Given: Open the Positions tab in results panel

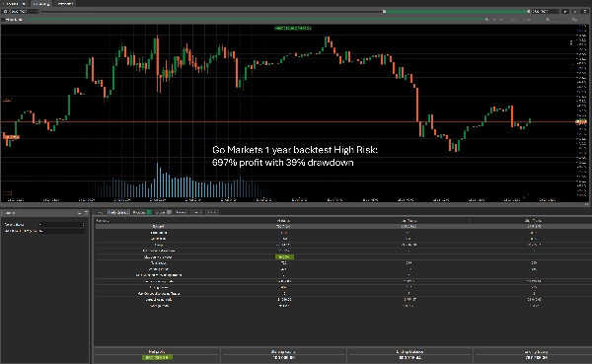Looking at the screenshot, I should (x=141, y=212).
